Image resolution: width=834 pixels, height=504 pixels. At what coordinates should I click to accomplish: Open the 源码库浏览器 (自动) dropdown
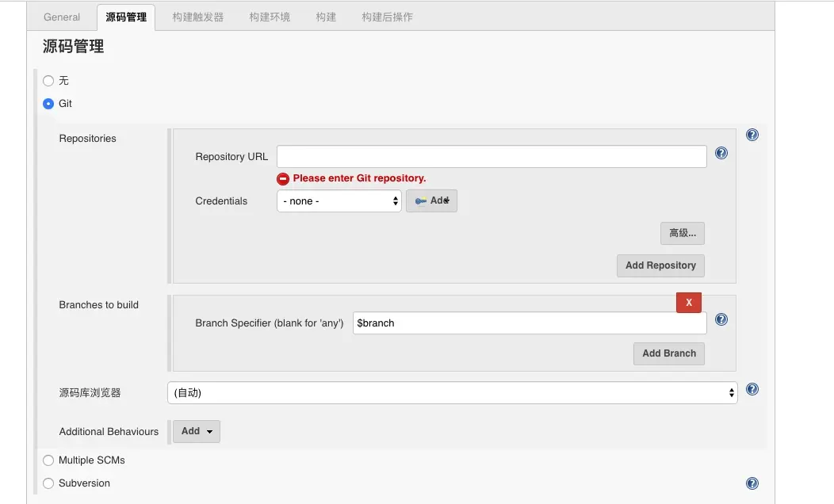pyautogui.click(x=452, y=393)
